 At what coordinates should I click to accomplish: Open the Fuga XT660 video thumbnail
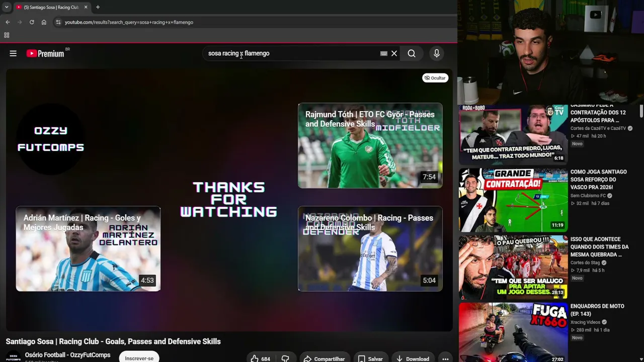click(513, 332)
